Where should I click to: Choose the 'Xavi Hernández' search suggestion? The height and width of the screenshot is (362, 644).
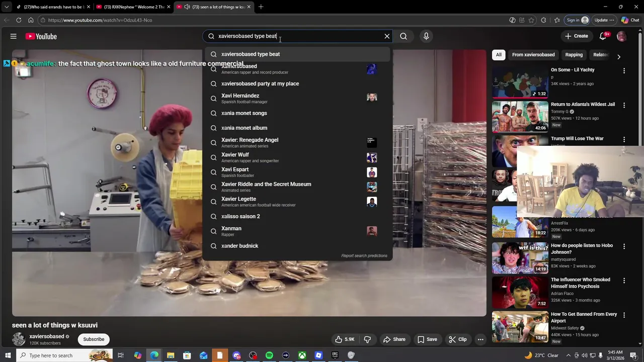pos(297,99)
